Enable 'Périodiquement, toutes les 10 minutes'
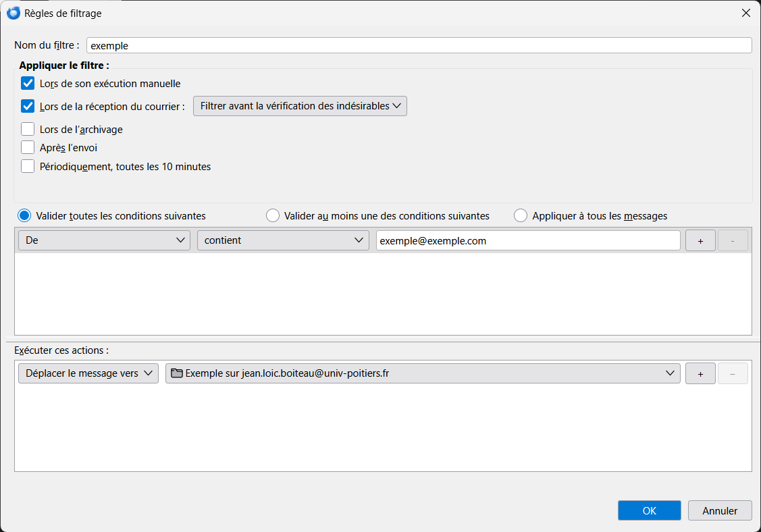The image size is (761, 532). coord(27,165)
